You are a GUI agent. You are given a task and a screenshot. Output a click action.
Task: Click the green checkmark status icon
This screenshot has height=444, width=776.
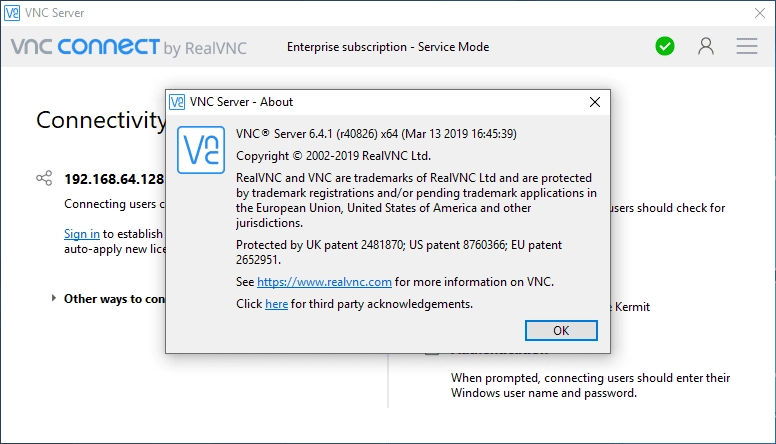pyautogui.click(x=665, y=46)
